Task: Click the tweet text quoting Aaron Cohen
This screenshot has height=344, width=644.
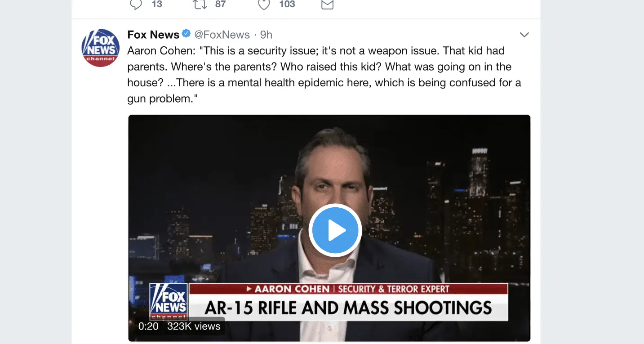Action: pyautogui.click(x=324, y=75)
